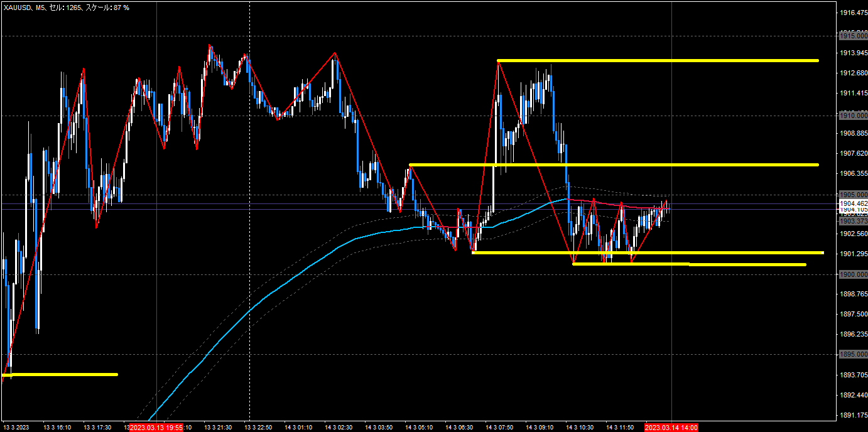Image resolution: width=868 pixels, height=432 pixels.
Task: Click the 1906.355 price label
Action: [x=854, y=173]
